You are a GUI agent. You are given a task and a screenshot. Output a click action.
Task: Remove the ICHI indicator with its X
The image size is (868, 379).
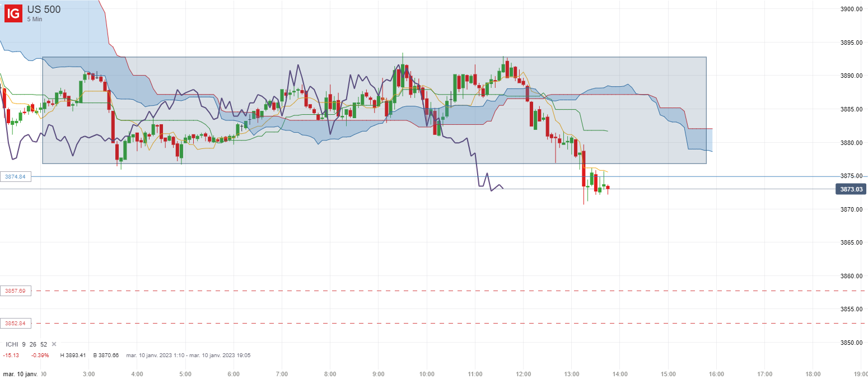tap(54, 344)
